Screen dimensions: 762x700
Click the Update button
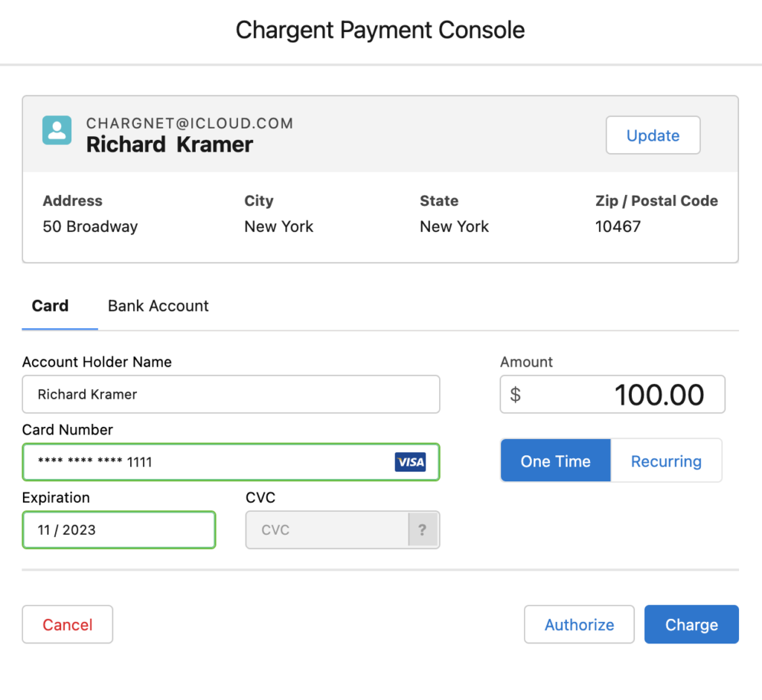pyautogui.click(x=653, y=135)
